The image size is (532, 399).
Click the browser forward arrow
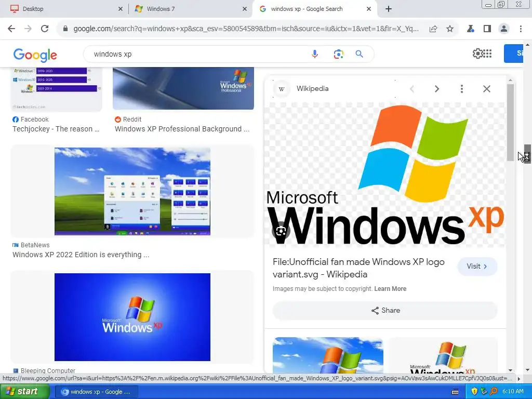(x=28, y=29)
